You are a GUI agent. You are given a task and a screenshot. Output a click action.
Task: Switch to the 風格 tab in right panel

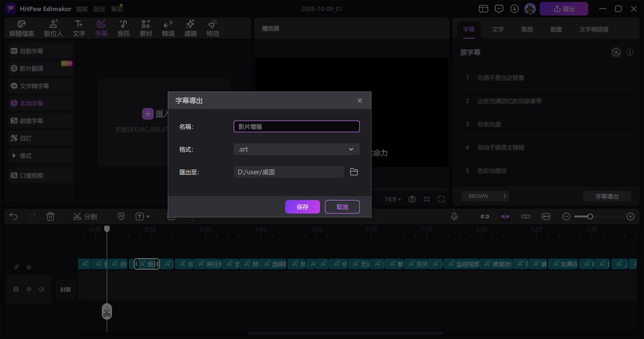point(527,30)
